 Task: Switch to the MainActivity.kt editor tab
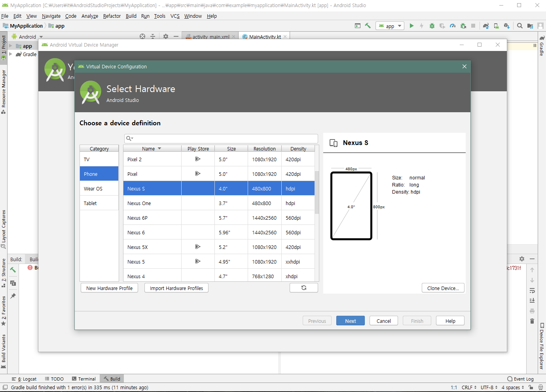[265, 37]
